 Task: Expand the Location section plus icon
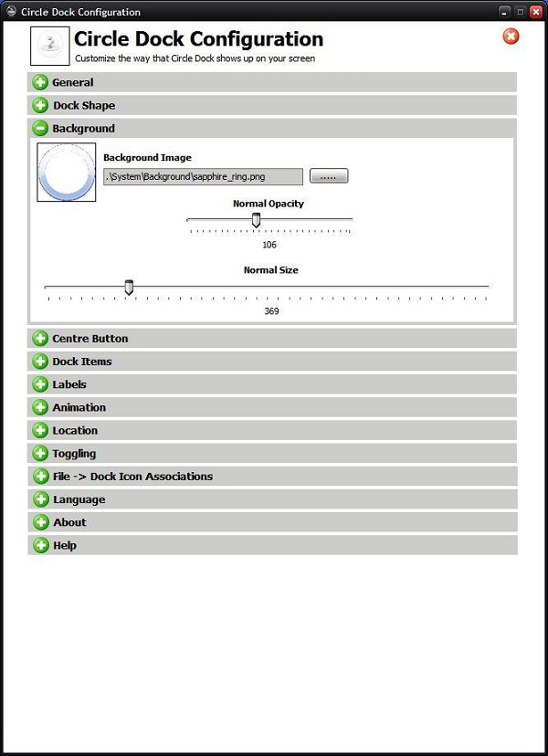click(x=40, y=431)
